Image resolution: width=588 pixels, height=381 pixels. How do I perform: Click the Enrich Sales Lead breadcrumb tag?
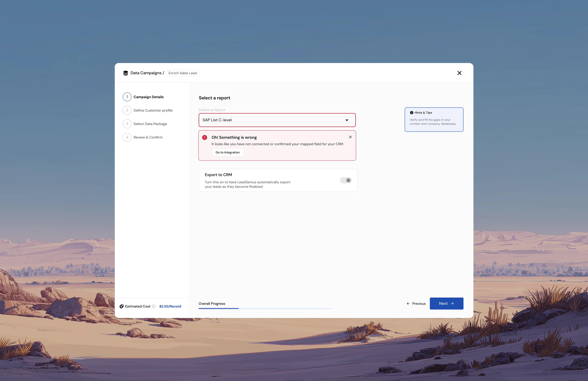pyautogui.click(x=183, y=73)
